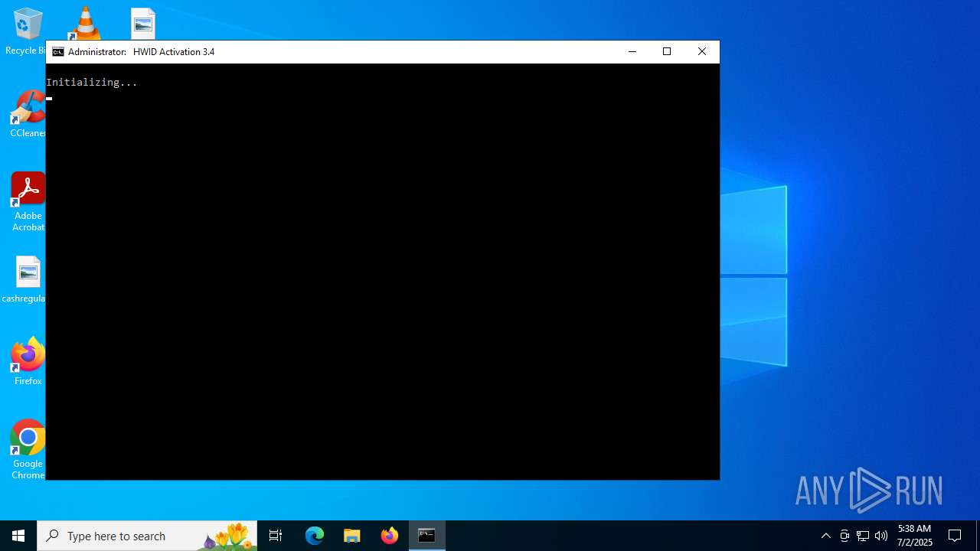Click the Show desktop strip at taskbar end
The image size is (980, 551).
978,536
